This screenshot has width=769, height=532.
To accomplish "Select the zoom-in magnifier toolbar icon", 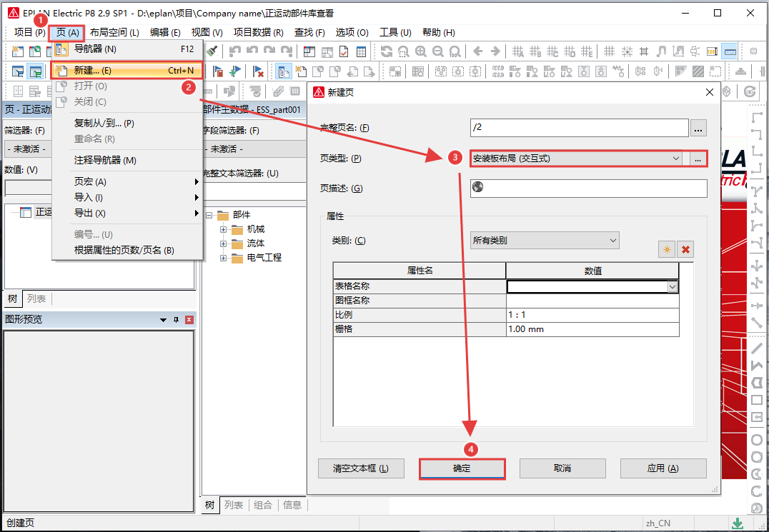I will pos(421,51).
